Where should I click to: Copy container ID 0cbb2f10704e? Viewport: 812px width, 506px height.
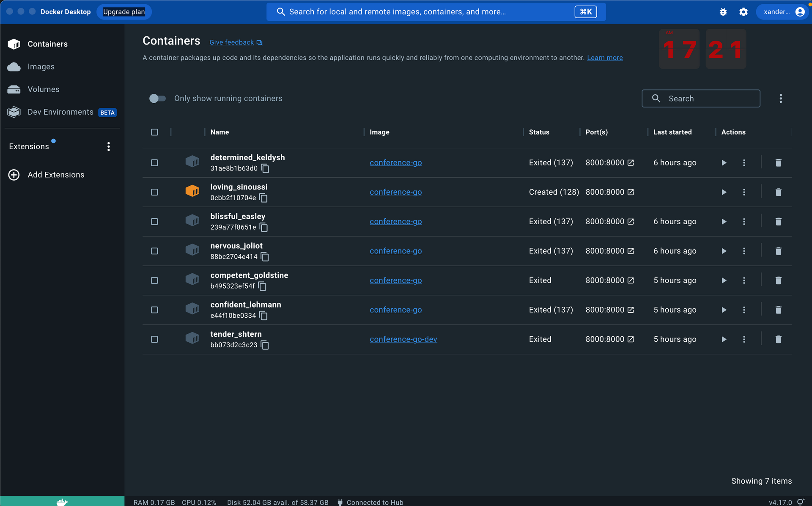(x=263, y=198)
